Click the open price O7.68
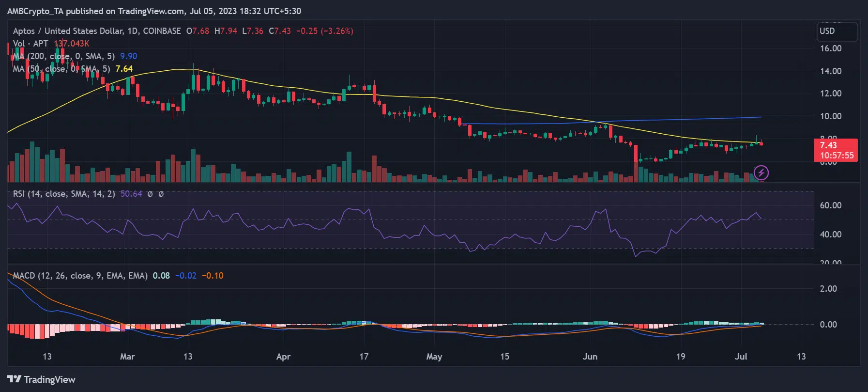868x392 pixels. [198, 31]
